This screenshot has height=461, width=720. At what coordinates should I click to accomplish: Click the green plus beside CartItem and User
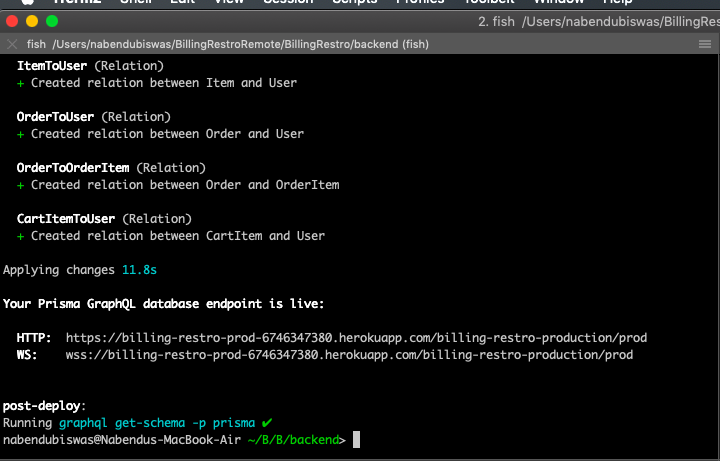(x=20, y=236)
